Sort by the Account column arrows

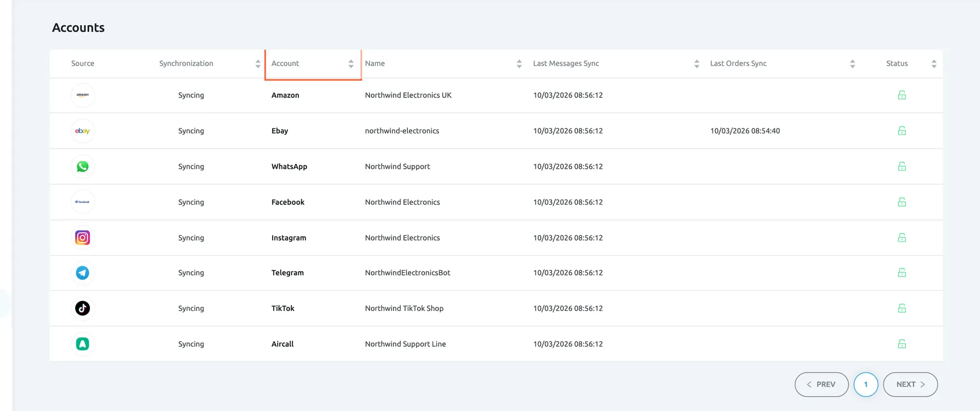[x=351, y=64]
